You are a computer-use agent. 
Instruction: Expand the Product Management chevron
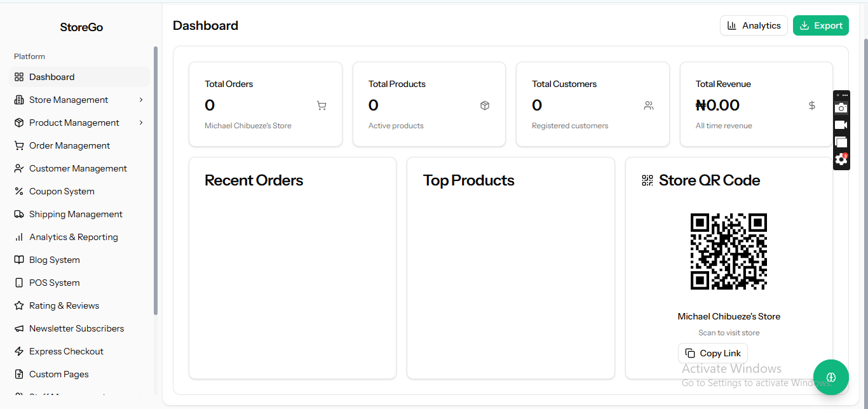141,123
